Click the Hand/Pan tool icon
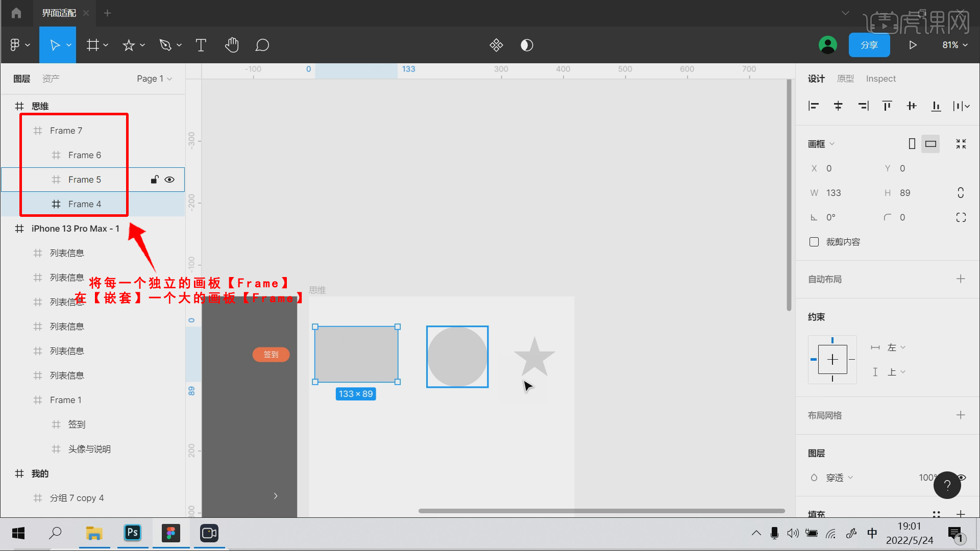The width and height of the screenshot is (980, 551). tap(232, 45)
